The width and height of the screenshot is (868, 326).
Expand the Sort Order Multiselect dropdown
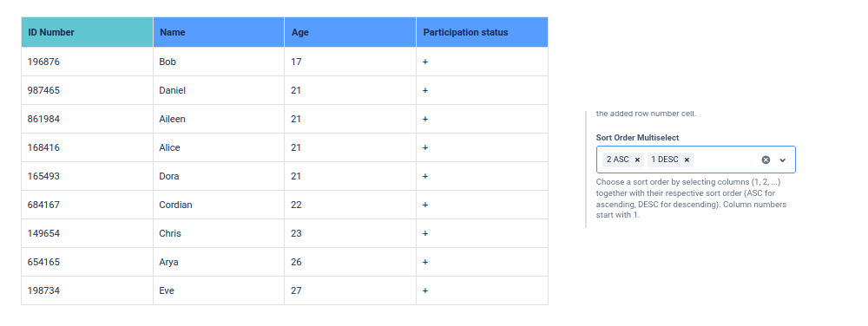(782, 160)
